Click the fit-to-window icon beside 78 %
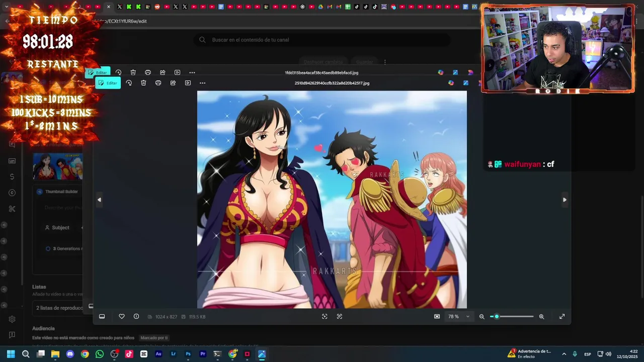 point(437,316)
